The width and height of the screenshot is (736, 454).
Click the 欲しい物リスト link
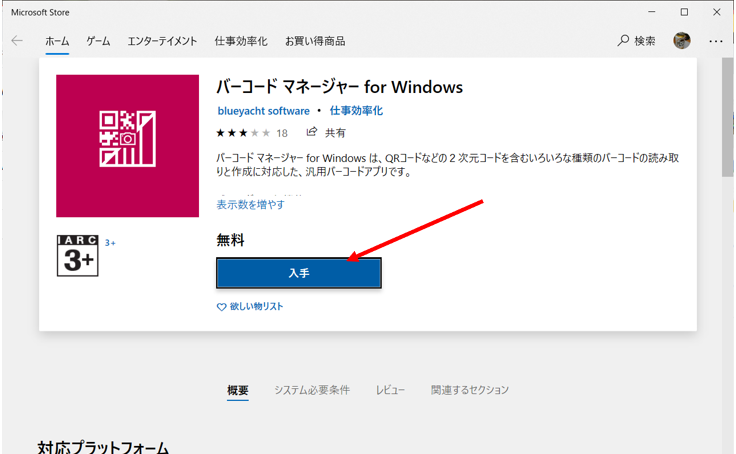point(256,307)
